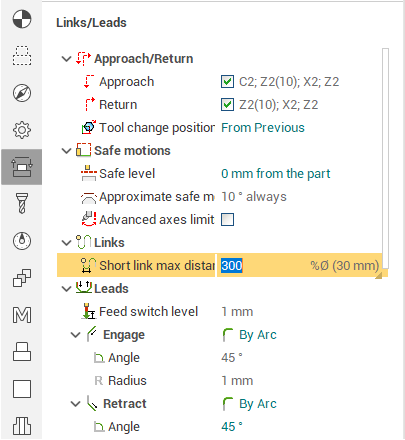This screenshot has width=405, height=440.
Task: Enable the Advanced axes limit checkbox
Action: (227, 220)
